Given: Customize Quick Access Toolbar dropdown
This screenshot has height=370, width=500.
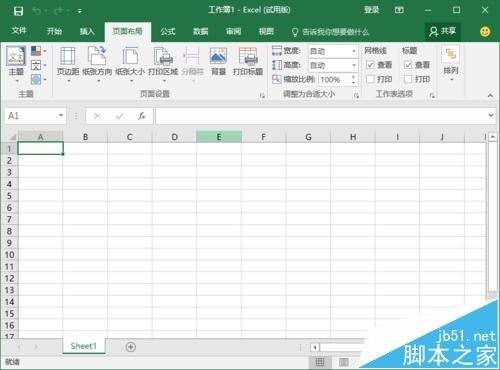Looking at the screenshot, I should tap(80, 11).
